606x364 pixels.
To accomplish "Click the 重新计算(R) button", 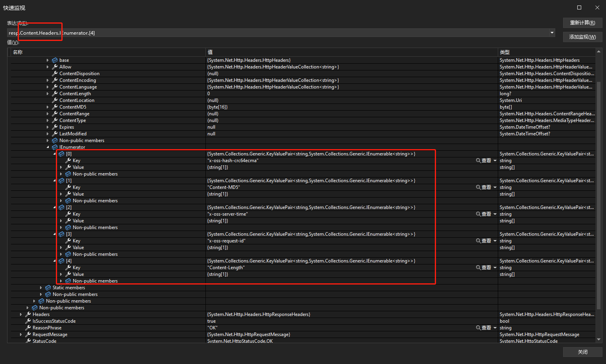I will point(582,22).
